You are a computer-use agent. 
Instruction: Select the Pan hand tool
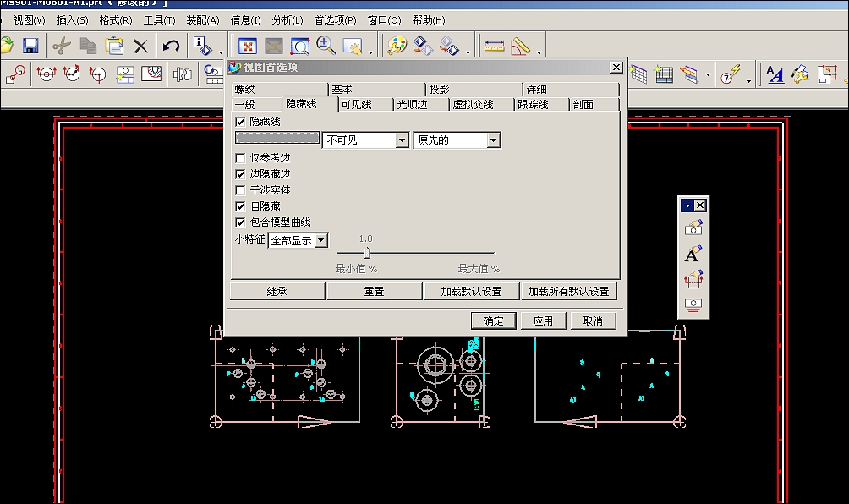pyautogui.click(x=353, y=46)
